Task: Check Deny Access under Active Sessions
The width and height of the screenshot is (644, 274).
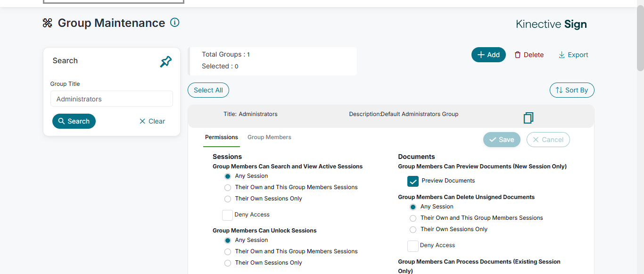Action: (x=227, y=215)
